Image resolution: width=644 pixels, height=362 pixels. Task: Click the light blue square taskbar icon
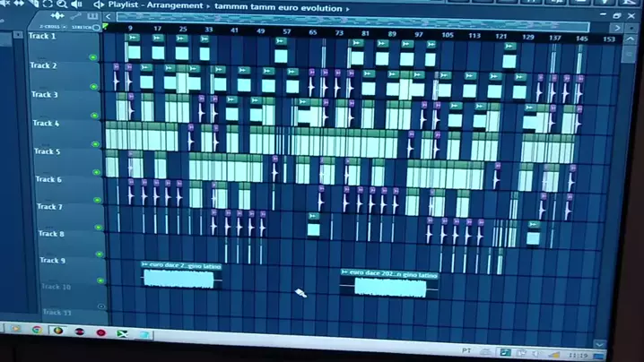pos(144,335)
